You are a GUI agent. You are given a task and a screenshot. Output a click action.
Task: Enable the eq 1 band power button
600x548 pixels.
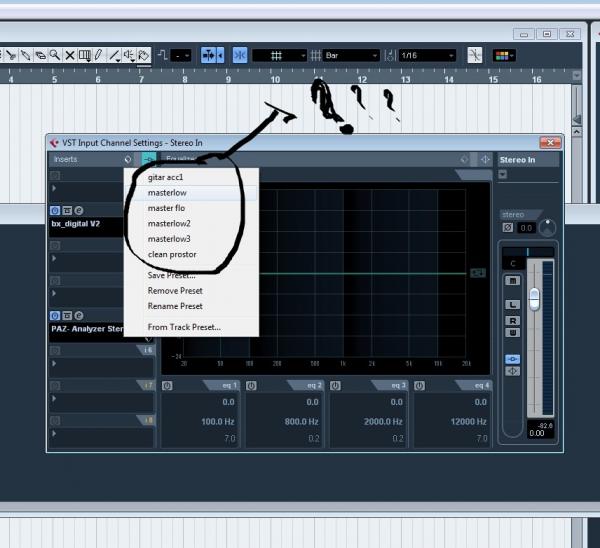167,386
